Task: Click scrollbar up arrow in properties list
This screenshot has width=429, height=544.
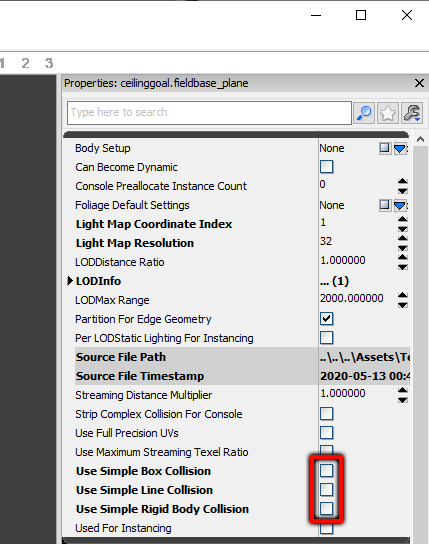Action: (421, 139)
